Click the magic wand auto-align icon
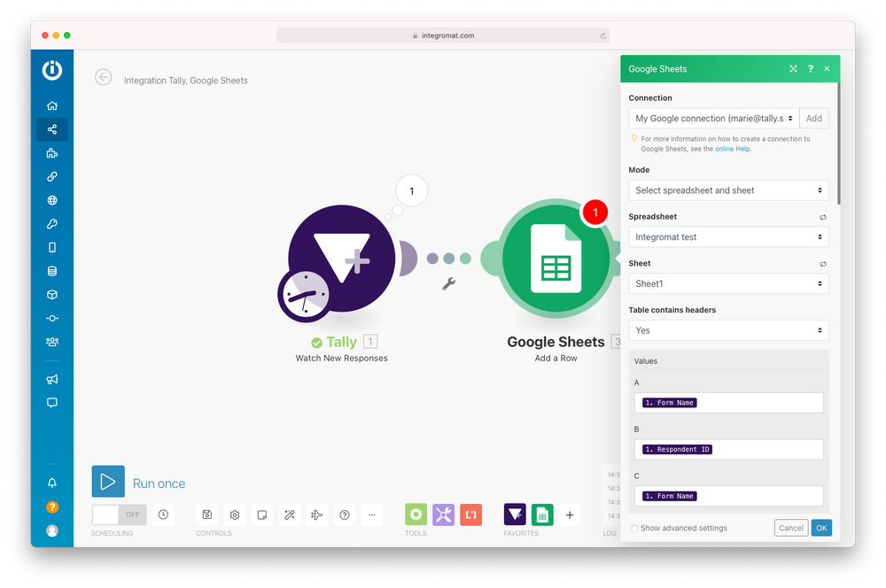This screenshot has height=588, width=886. pos(290,514)
